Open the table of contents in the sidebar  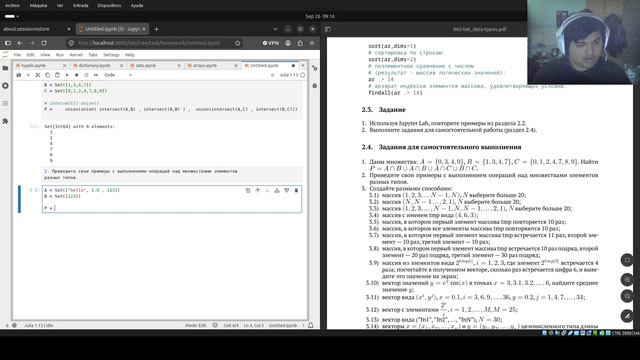coord(5,103)
